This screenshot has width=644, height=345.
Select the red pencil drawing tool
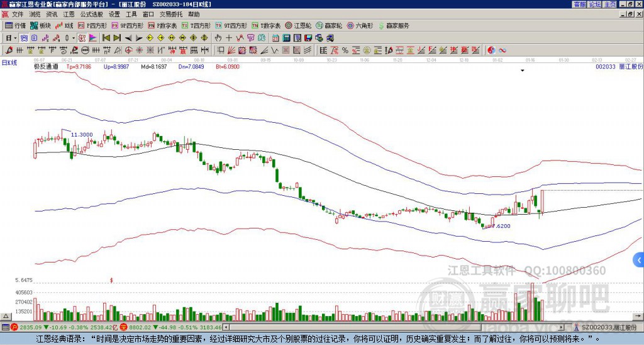[x=9, y=50]
